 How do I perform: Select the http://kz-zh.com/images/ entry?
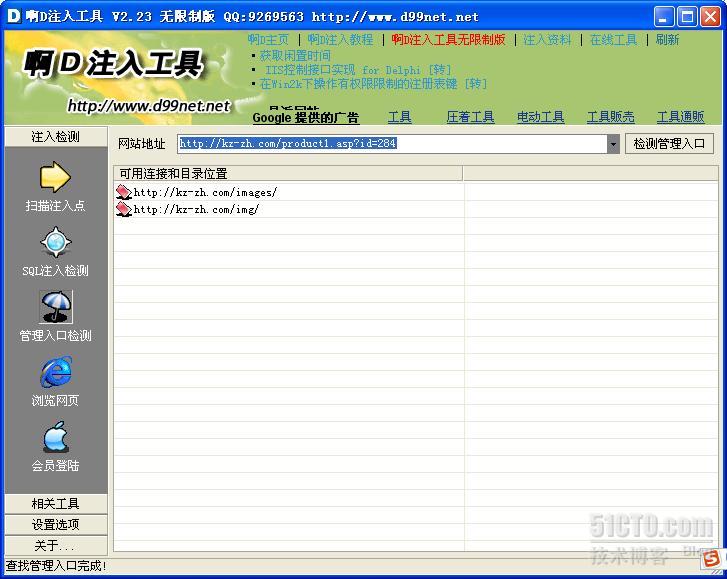click(x=205, y=192)
